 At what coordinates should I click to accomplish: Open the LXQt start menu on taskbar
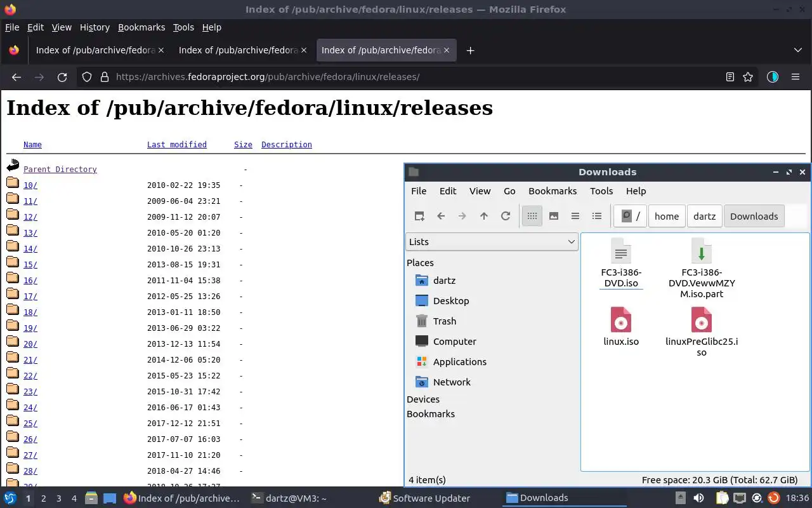pos(10,498)
